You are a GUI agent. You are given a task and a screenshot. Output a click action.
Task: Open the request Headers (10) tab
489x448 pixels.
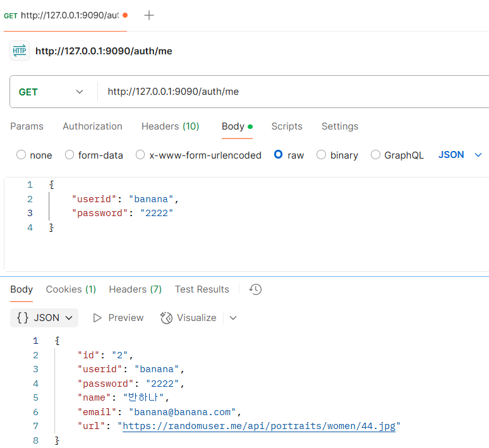click(170, 126)
